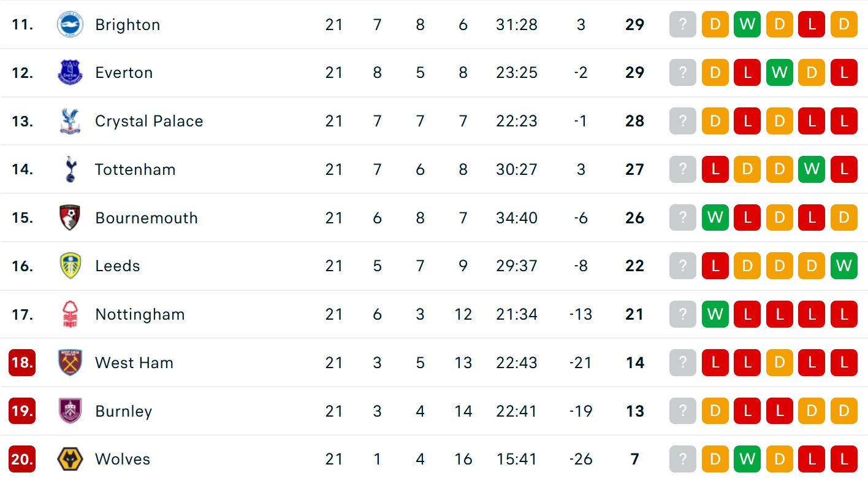Click the Brighton club crest icon
868x478 pixels.
70,25
